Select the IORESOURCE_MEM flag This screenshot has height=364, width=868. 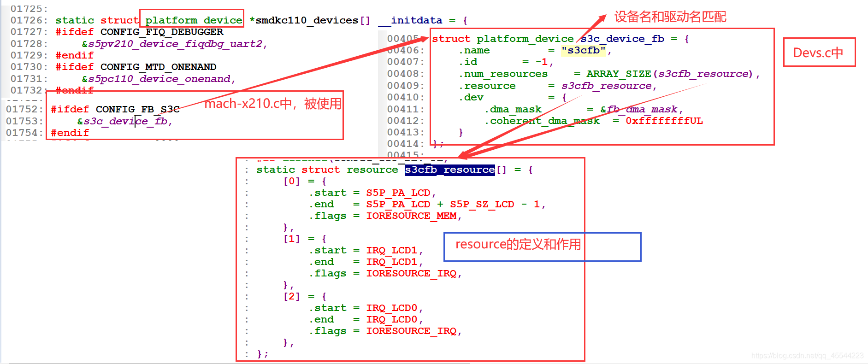[411, 216]
